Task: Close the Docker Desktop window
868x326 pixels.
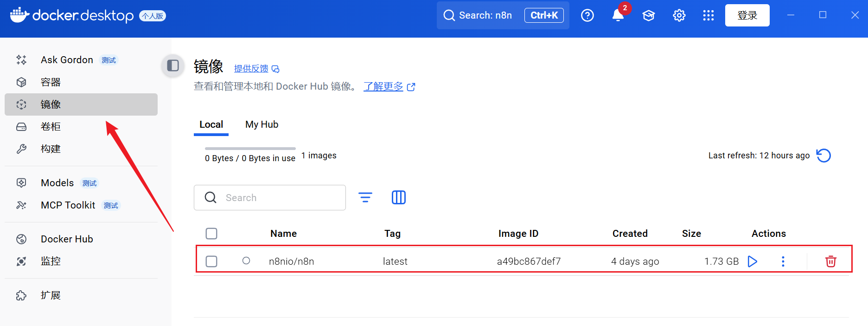Action: click(855, 15)
